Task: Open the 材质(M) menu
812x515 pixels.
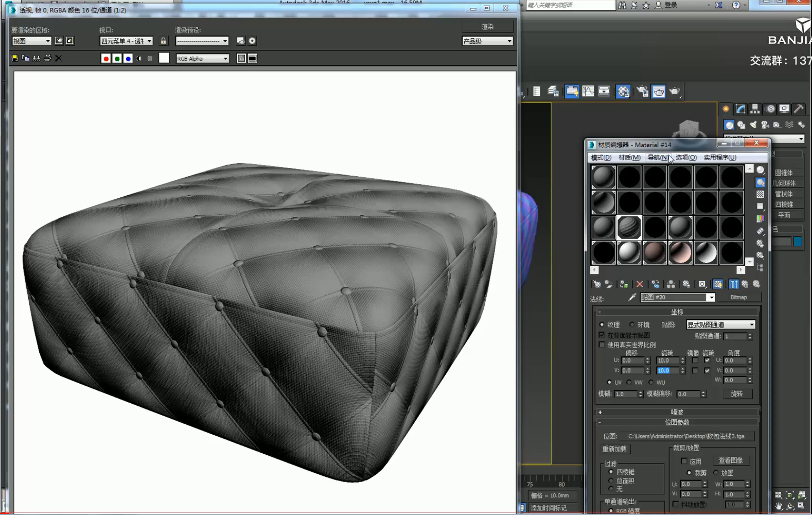Action: tap(629, 158)
